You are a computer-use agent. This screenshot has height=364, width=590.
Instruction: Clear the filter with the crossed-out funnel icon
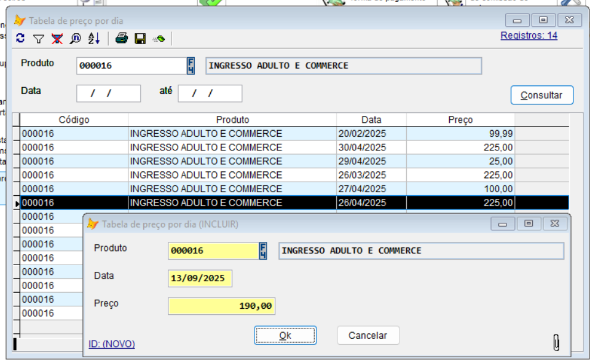click(x=57, y=39)
